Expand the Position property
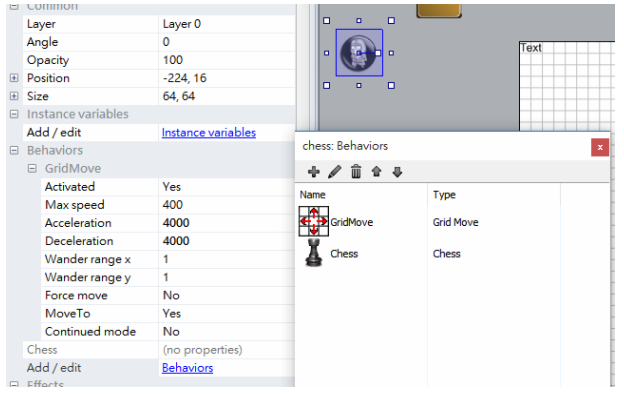 [x=14, y=78]
